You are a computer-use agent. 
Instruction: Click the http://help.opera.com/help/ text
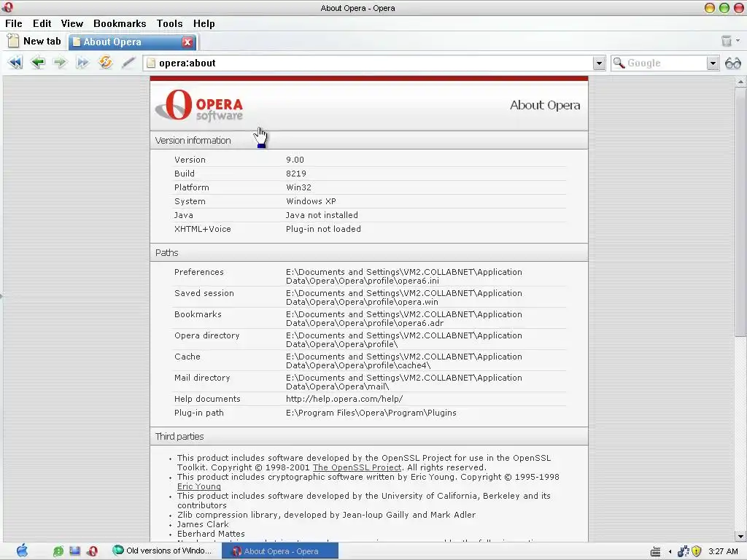click(344, 399)
